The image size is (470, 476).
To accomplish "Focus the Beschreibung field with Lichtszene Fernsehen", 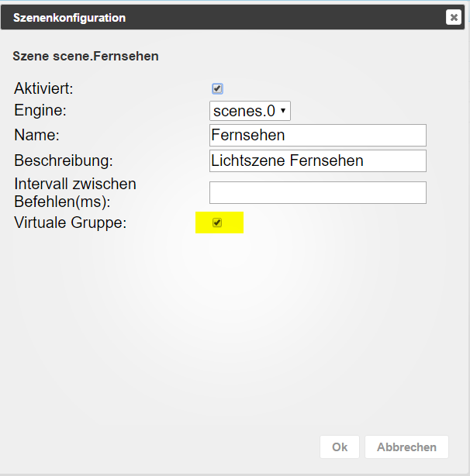I will (x=318, y=161).
